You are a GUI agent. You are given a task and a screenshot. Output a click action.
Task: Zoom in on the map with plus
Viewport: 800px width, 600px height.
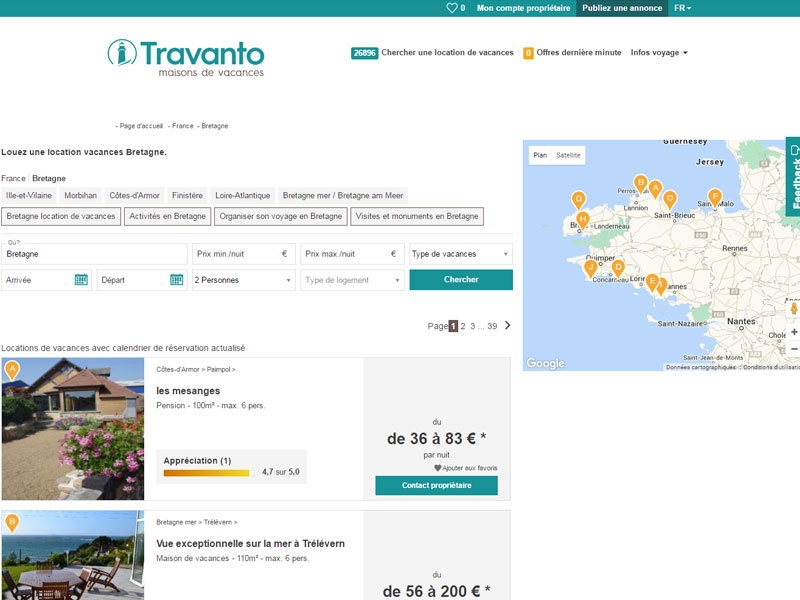pos(794,332)
